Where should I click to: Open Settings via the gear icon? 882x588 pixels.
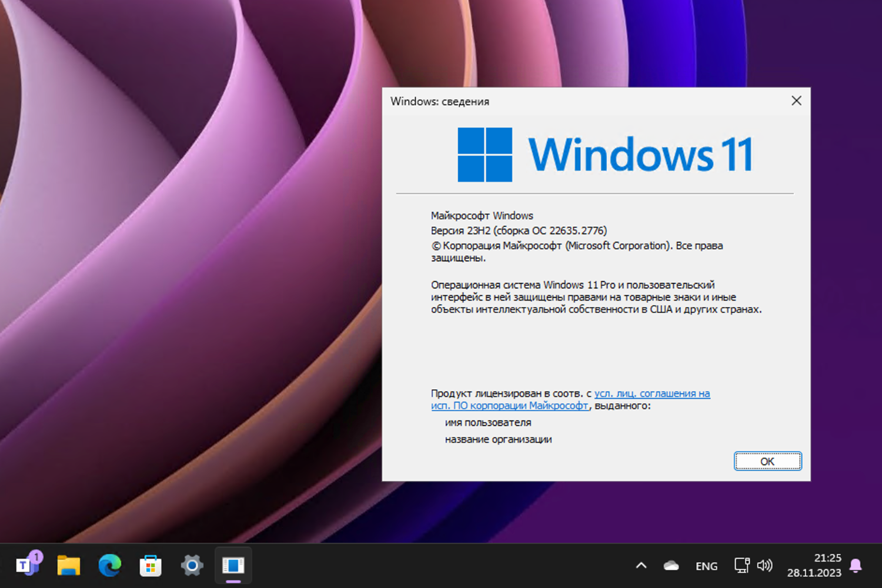click(192, 566)
